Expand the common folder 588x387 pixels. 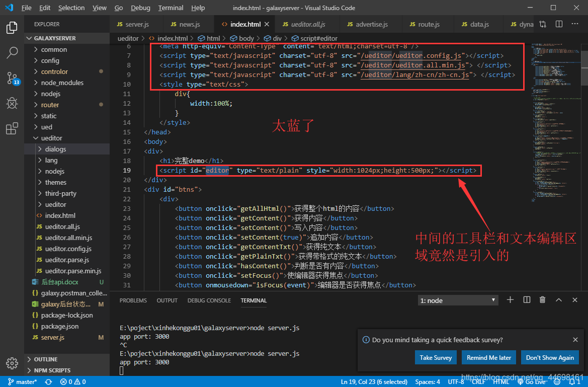tap(67, 49)
